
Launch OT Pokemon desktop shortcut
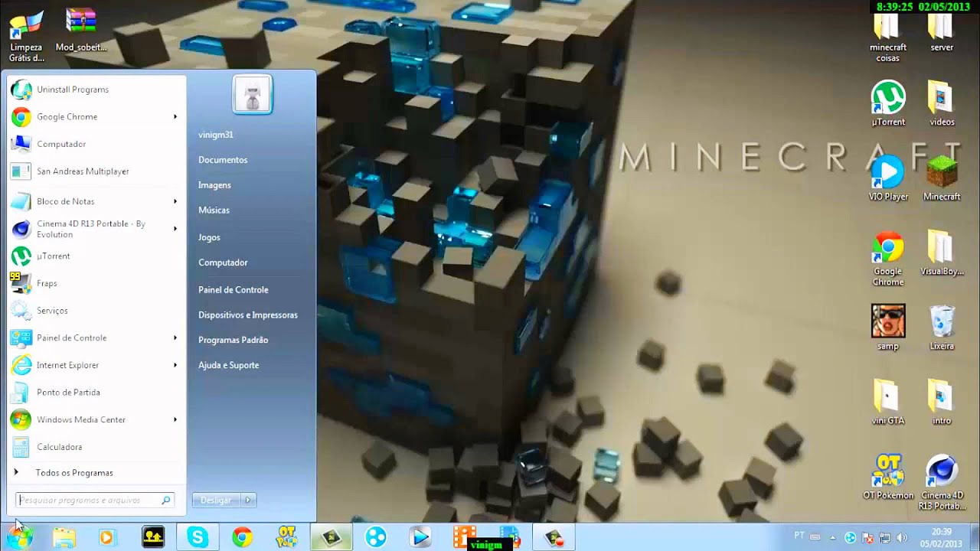pos(888,477)
